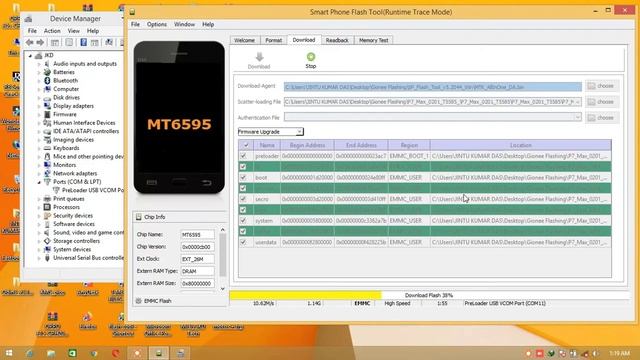The image size is (640, 360).
Task: Click the EMMC Flash panel icon
Action: (x=138, y=301)
